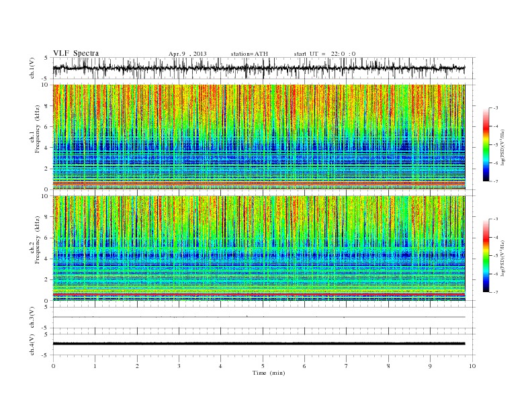Viewport: 532px width, 411px height.
Task: Click the '-6' tick on the lower color bar
Action: [x=495, y=274]
